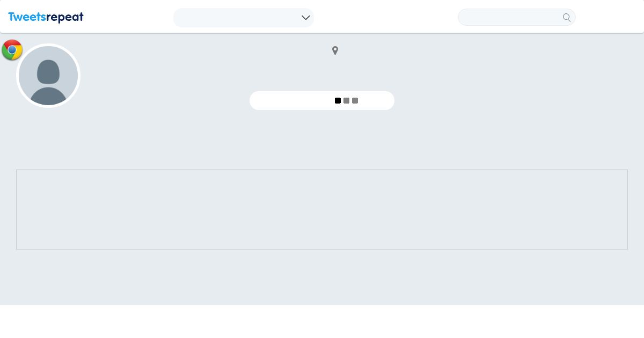Select the middle gray loading square
Image resolution: width=644 pixels, height=338 pixels.
[346, 100]
